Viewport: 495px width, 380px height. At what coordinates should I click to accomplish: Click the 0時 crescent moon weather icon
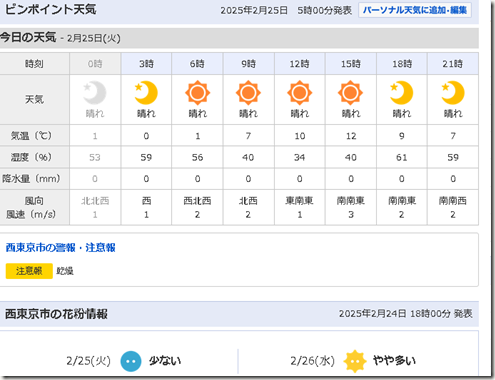click(95, 92)
